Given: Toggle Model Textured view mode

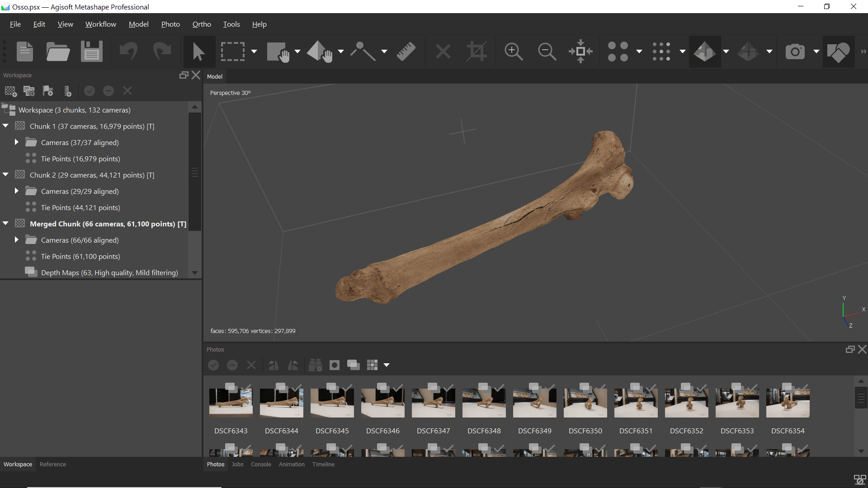Looking at the screenshot, I should [x=704, y=52].
